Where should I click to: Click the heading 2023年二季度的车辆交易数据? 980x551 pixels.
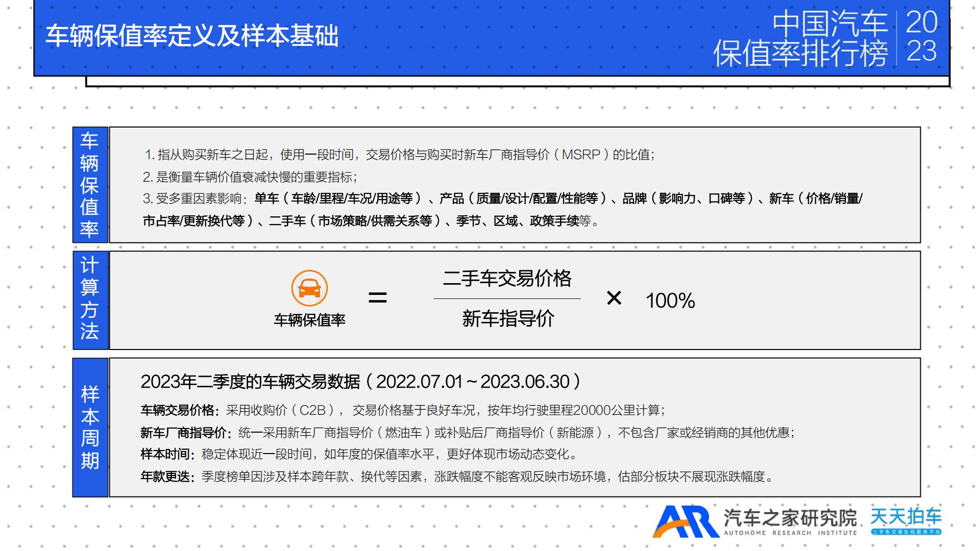coord(360,382)
